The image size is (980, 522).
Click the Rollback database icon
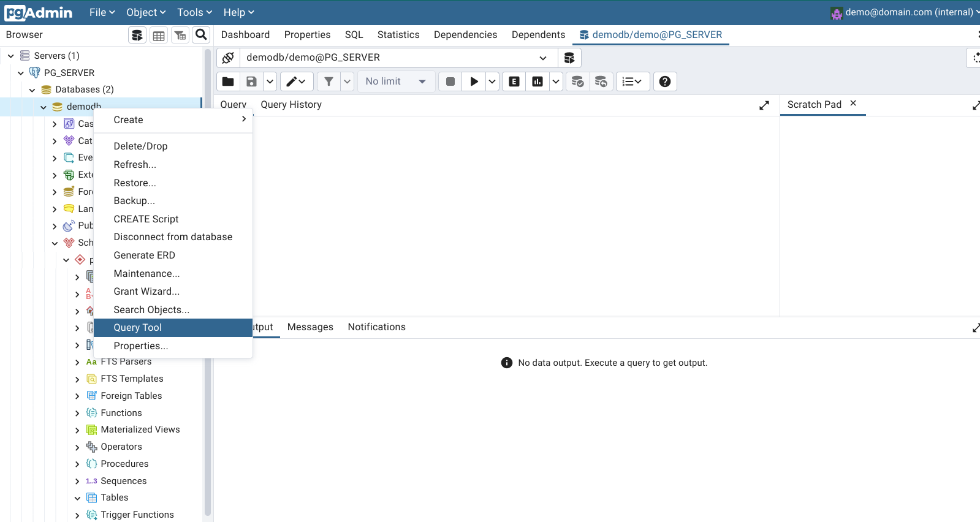601,81
